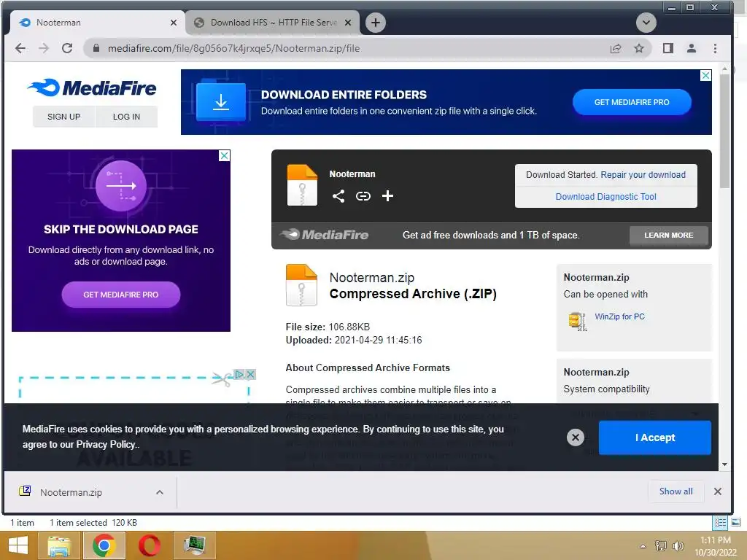Open File Explorer from taskbar
The image size is (747, 560).
[x=58, y=545]
